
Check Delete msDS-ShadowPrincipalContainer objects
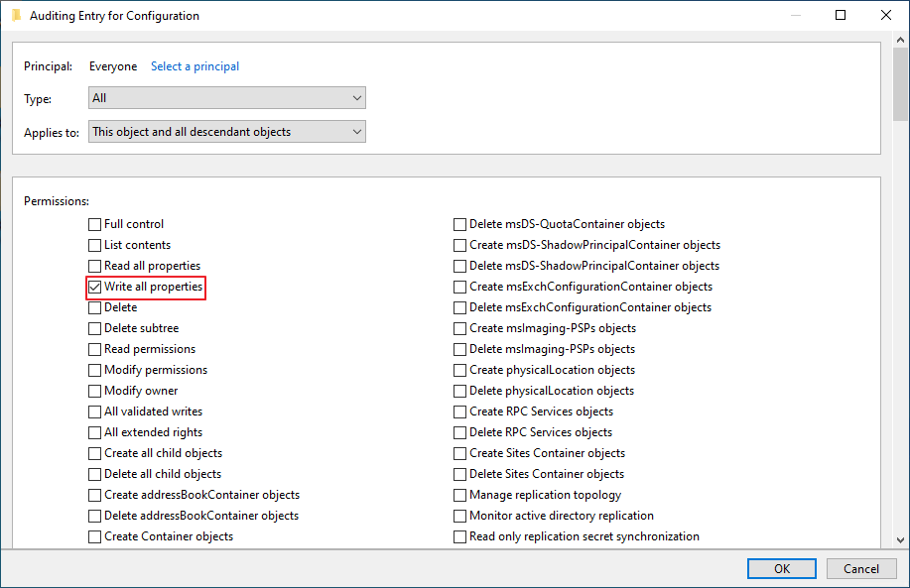click(459, 266)
